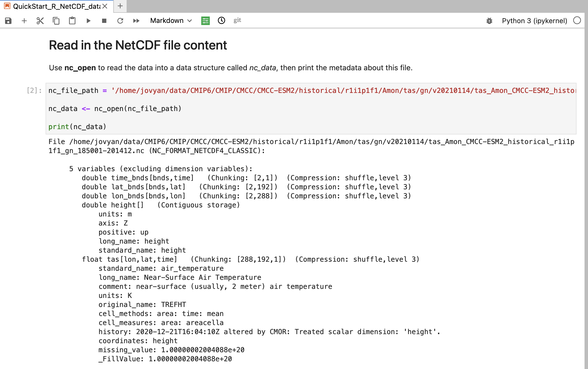Copy selected cell using the copy icon
Image resolution: width=588 pixels, height=369 pixels.
[56, 20]
